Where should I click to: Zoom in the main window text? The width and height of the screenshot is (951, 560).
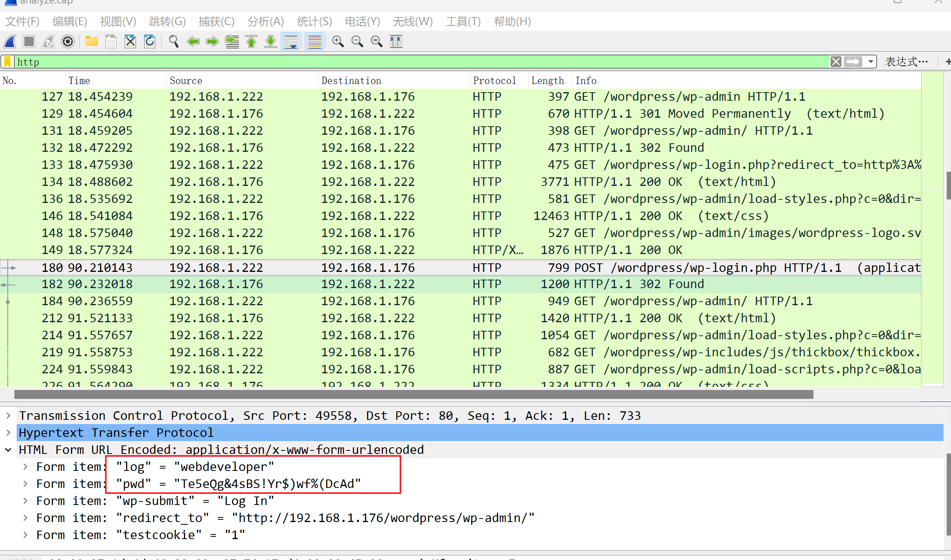pyautogui.click(x=338, y=41)
